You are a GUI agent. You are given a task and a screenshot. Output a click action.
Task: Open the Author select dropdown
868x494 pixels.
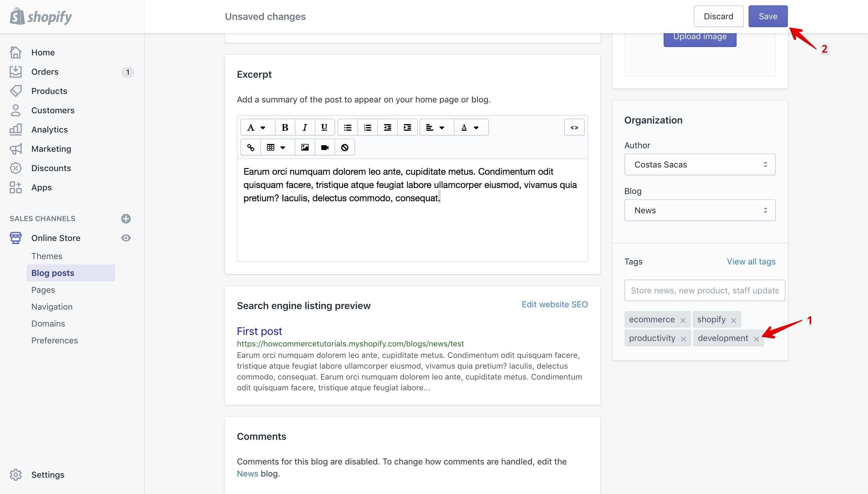pos(700,164)
